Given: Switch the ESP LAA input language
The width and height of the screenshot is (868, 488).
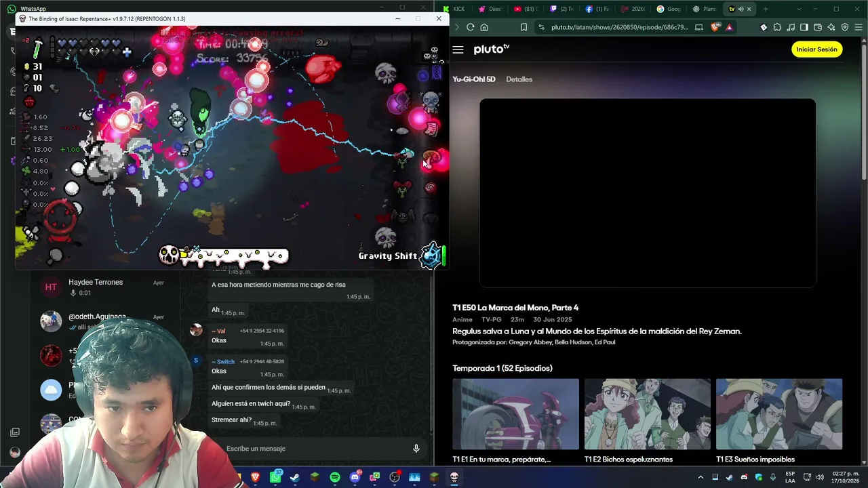Looking at the screenshot, I should (x=790, y=477).
